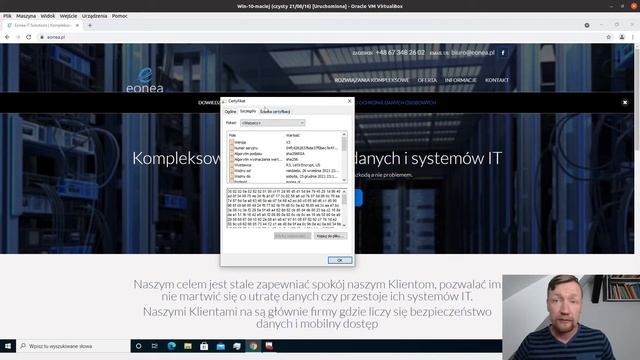
Task: Open Microsoft Store from the taskbar
Action: 204,346
